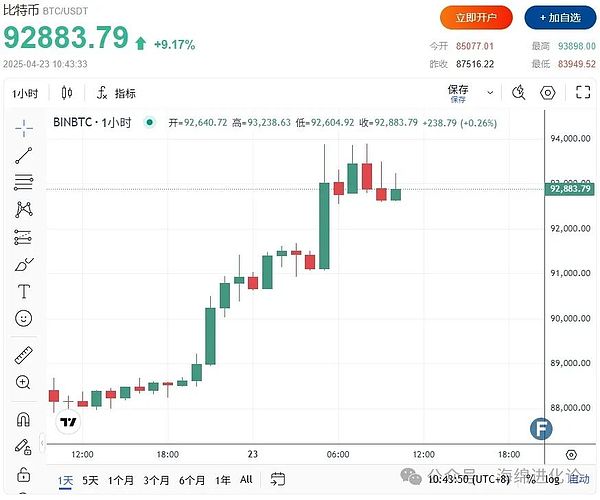
Task: Click the zoom in tool
Action: coord(24,382)
